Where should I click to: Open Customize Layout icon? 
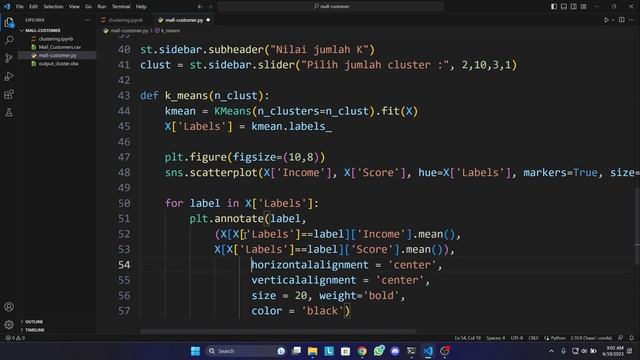pyautogui.click(x=584, y=7)
